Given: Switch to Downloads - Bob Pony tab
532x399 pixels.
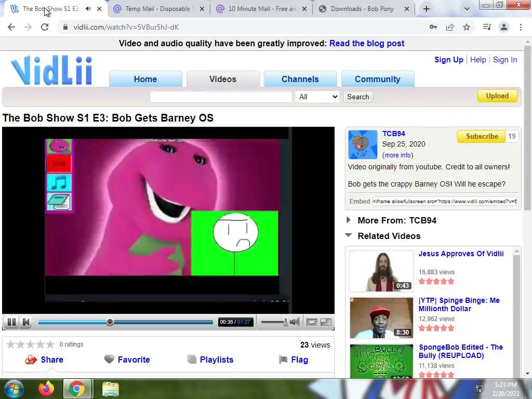Looking at the screenshot, I should [362, 9].
